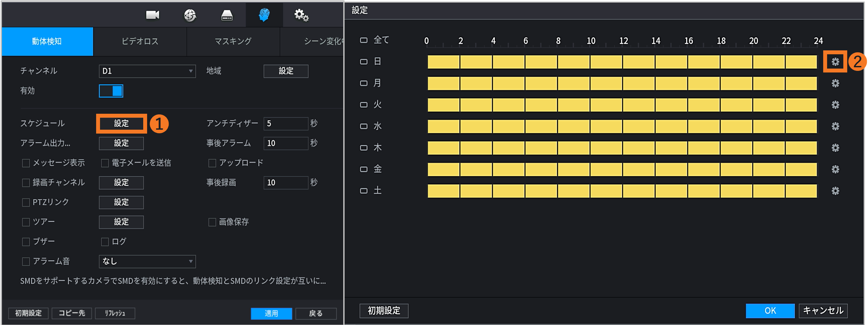The width and height of the screenshot is (868, 325).
Task: Open the camera settings icon
Action: 152,15
